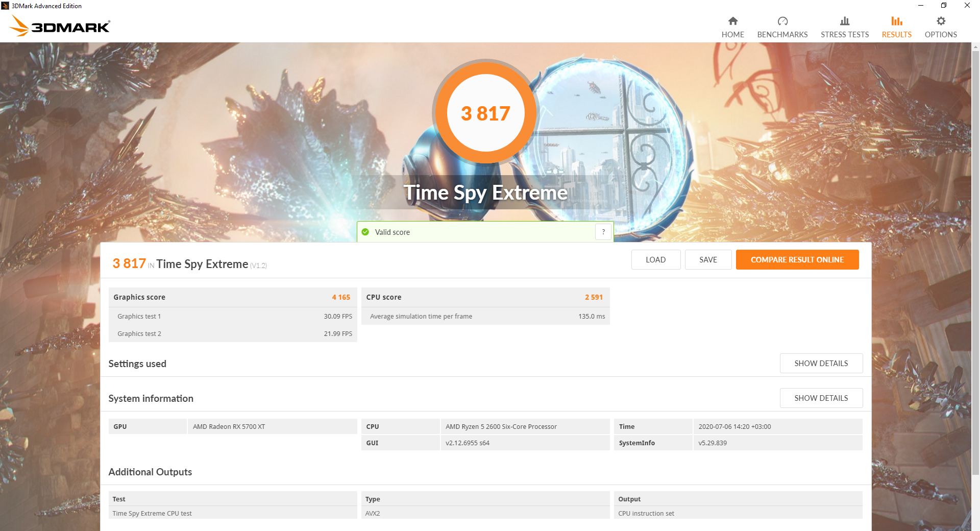Click the (V1.2) version label
Viewport: 980px width, 531px height.
click(x=258, y=265)
